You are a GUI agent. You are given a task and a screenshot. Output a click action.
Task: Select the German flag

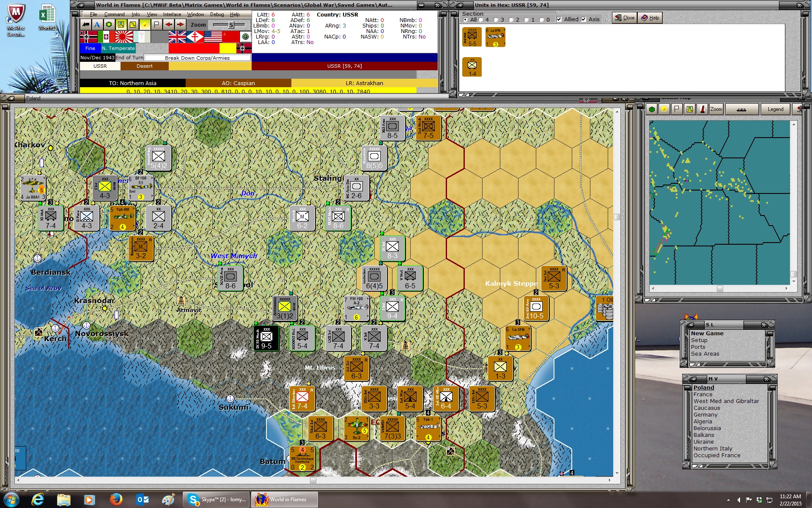coord(88,37)
